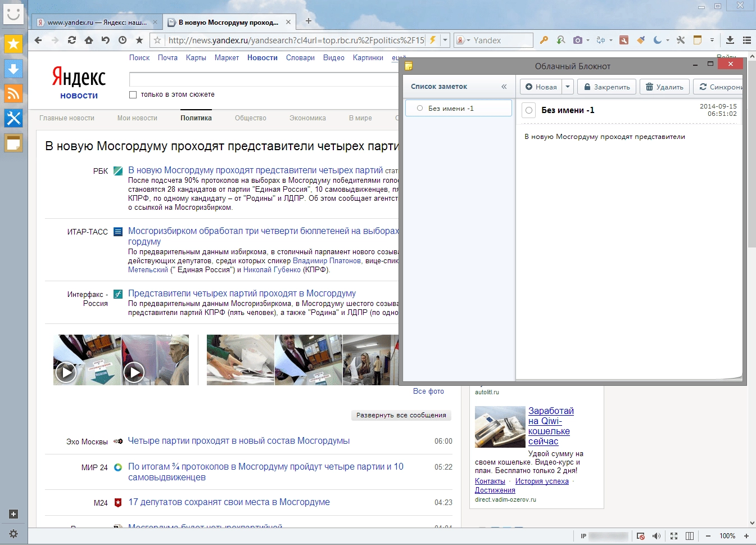The height and width of the screenshot is (545, 756).
Task: Open the crossed tools toolbar icon
Action: click(681, 40)
